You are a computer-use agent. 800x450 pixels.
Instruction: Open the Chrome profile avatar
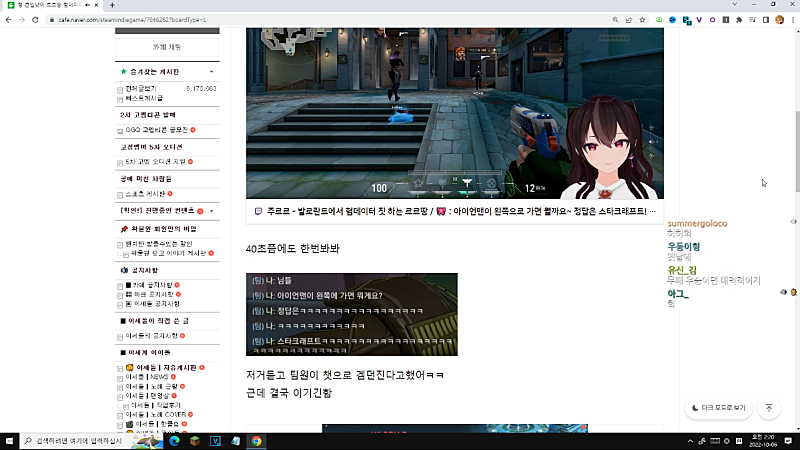[x=780, y=20]
